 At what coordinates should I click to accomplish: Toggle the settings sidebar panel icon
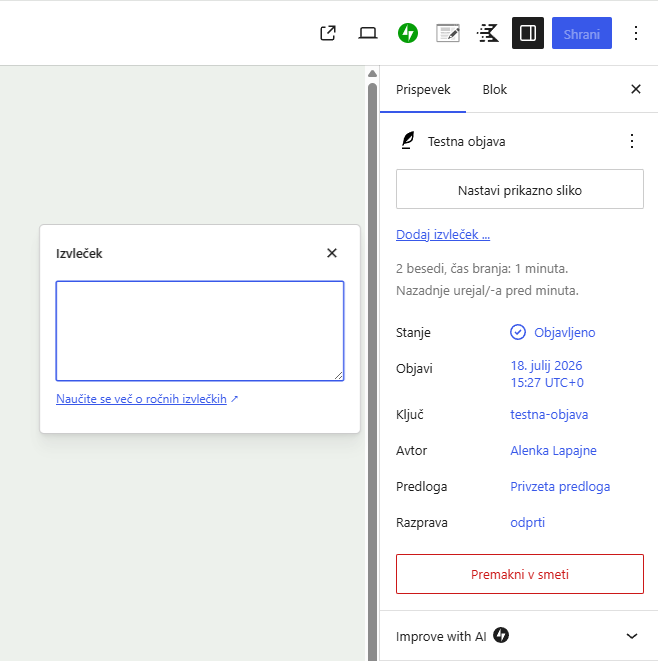[x=528, y=33]
